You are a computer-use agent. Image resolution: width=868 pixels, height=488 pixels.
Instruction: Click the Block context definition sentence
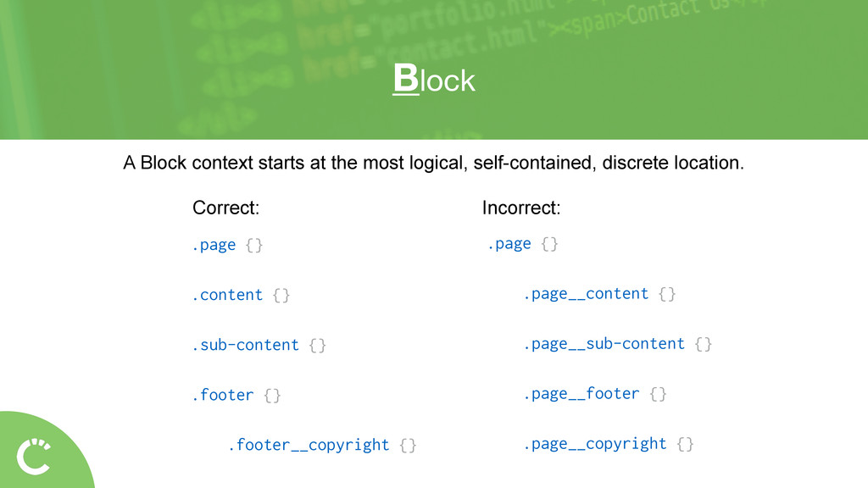434,162
